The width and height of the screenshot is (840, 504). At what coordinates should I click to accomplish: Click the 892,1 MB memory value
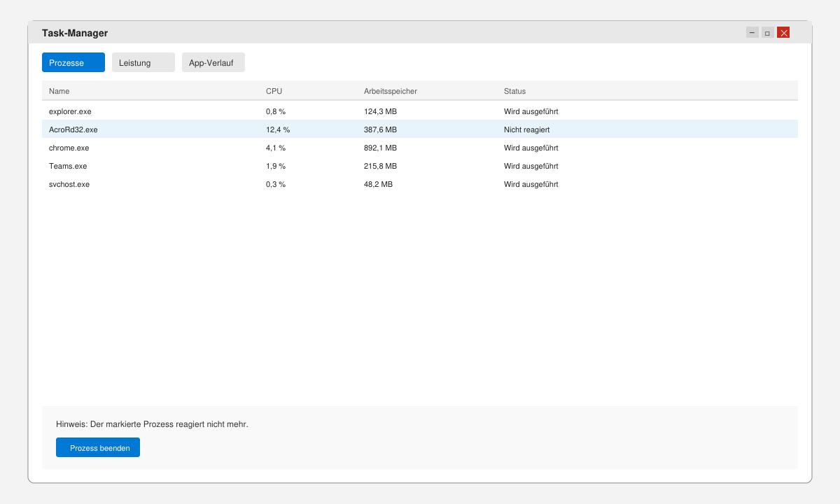(380, 148)
